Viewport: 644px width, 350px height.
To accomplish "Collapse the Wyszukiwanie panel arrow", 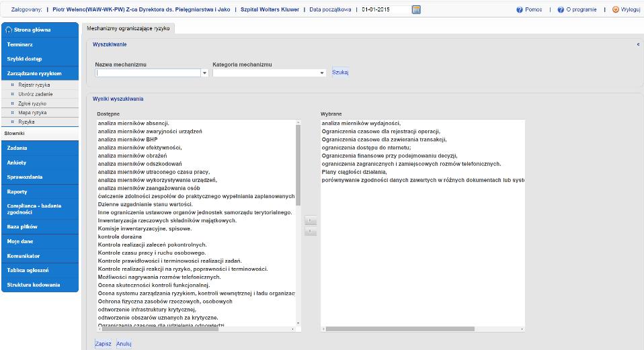I will point(638,44).
